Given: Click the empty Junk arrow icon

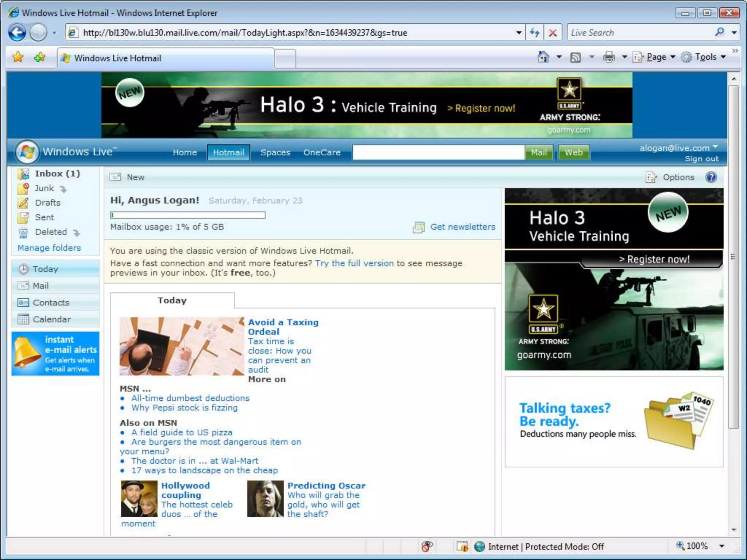Looking at the screenshot, I should [x=63, y=189].
